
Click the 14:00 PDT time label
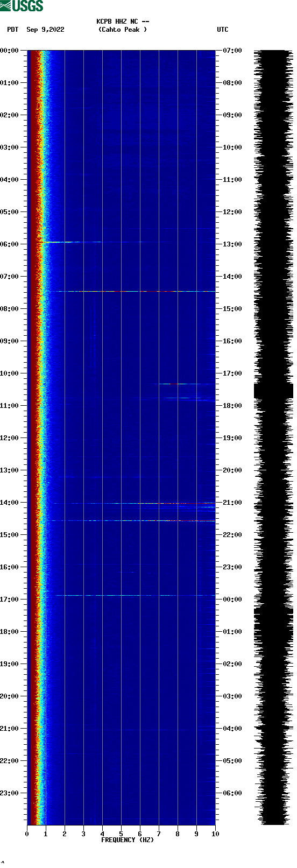(x=9, y=503)
